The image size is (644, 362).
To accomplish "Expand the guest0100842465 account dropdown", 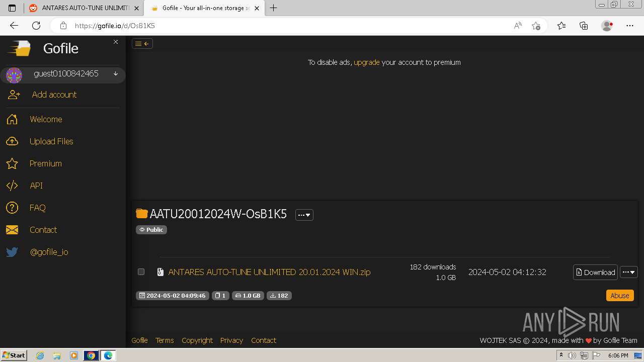I will (x=116, y=73).
